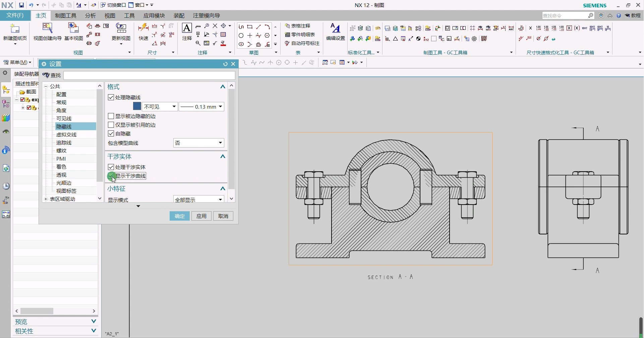Select the Base View tool
644x338 pixels.
coord(73,29)
